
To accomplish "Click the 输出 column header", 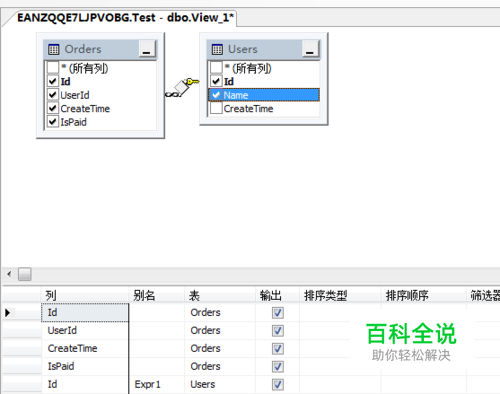I will coord(277,295).
